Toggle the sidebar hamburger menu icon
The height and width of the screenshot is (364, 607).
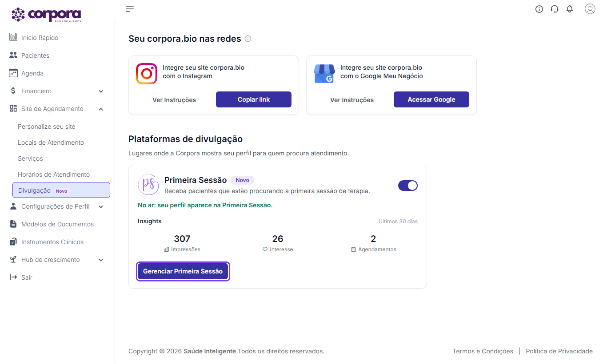pyautogui.click(x=130, y=9)
